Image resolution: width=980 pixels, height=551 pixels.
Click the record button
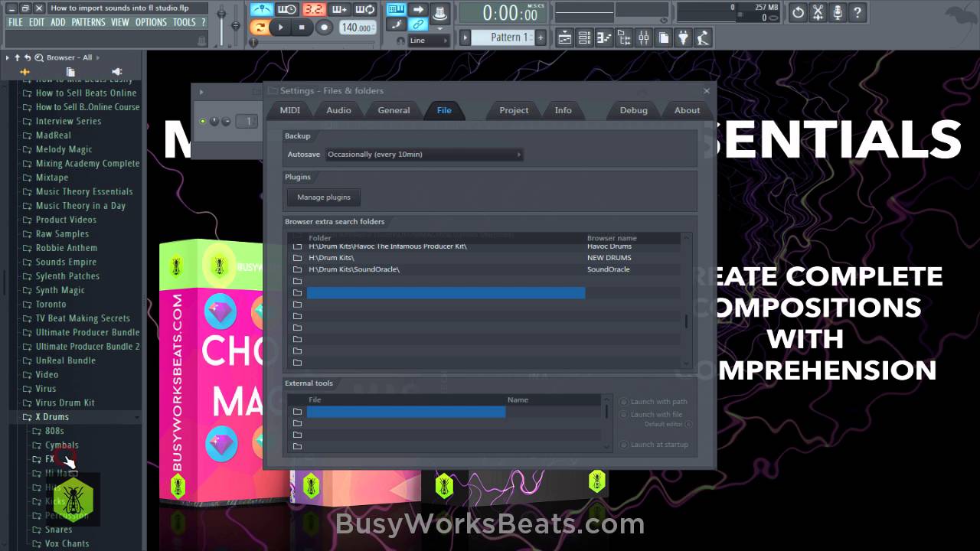click(323, 27)
